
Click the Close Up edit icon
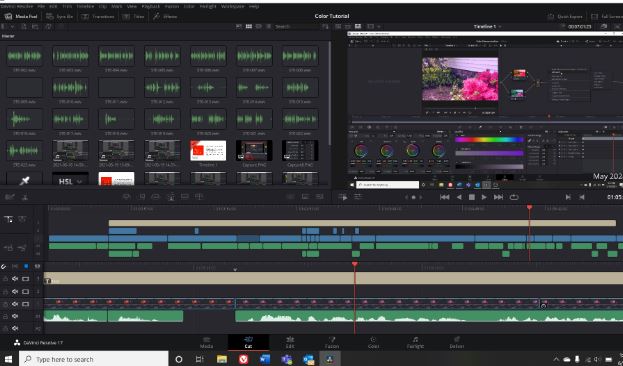tap(171, 197)
